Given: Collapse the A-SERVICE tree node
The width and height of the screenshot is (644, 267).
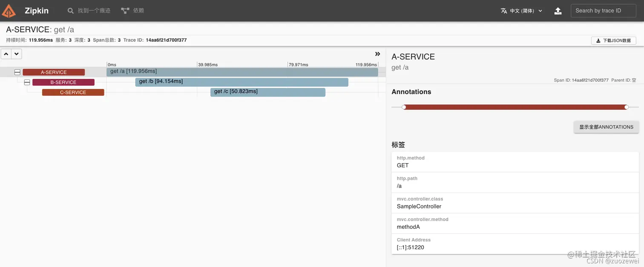Looking at the screenshot, I should tap(17, 72).
